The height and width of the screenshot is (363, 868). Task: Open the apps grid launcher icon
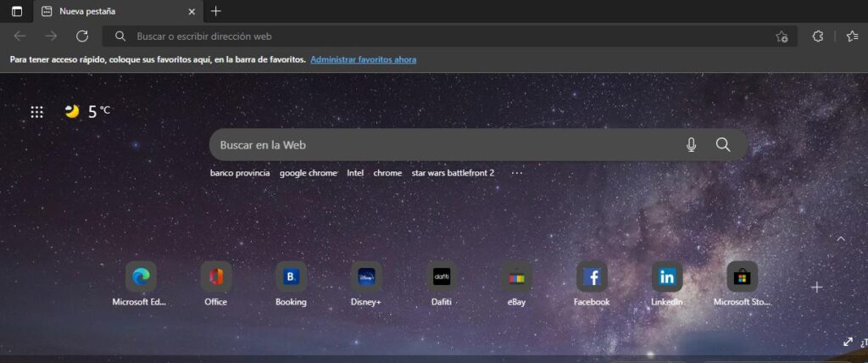point(36,111)
